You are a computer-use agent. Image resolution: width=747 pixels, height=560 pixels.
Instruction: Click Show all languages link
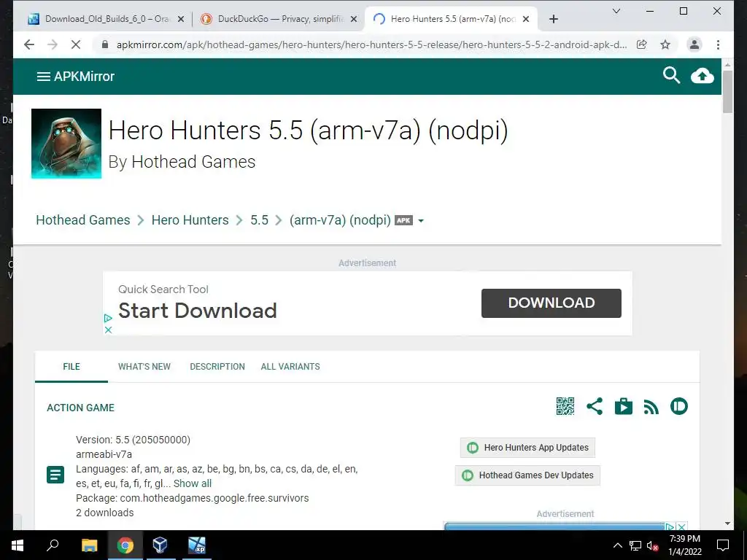click(193, 484)
